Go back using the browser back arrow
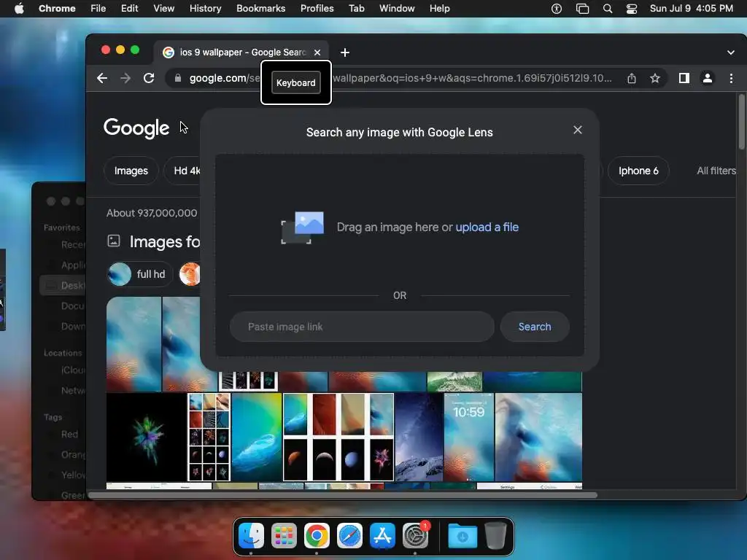Image resolution: width=747 pixels, height=560 pixels. point(102,78)
